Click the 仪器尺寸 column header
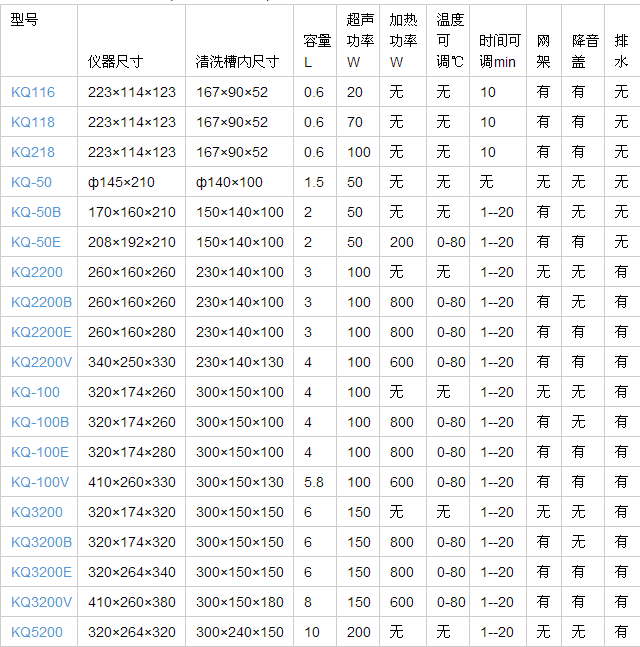Image resolution: width=640 pixels, height=647 pixels. [x=116, y=61]
